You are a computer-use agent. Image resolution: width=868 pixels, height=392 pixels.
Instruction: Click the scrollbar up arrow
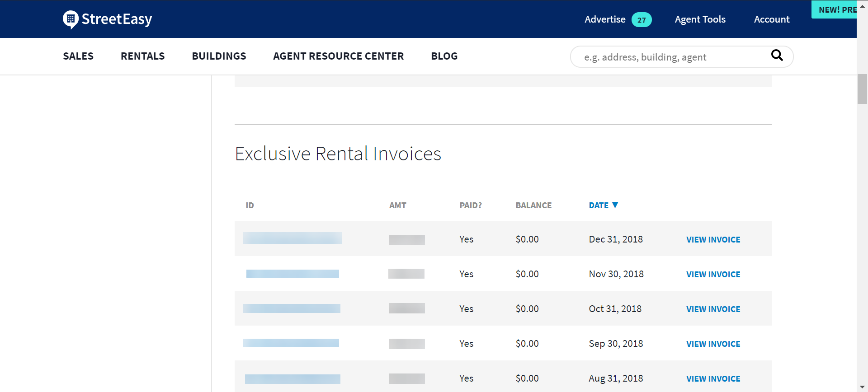click(x=862, y=6)
